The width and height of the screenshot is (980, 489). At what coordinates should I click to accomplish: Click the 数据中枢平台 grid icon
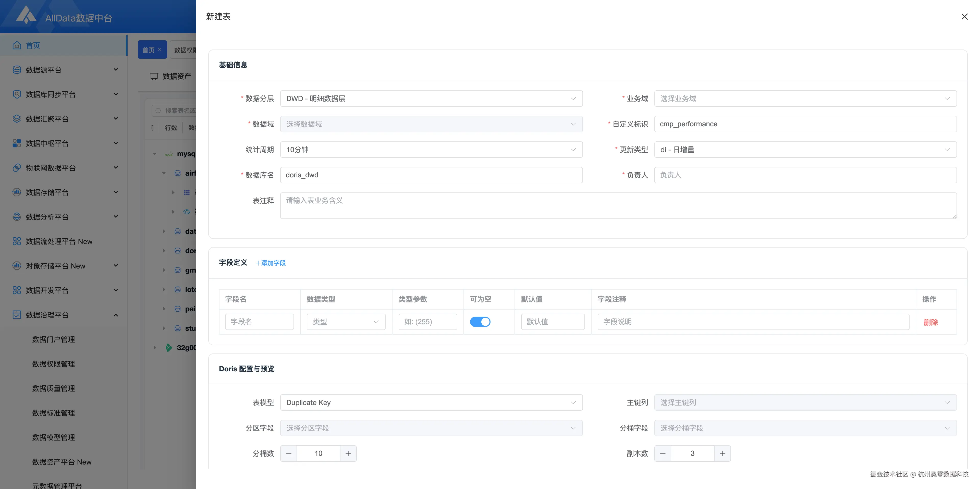pos(16,143)
